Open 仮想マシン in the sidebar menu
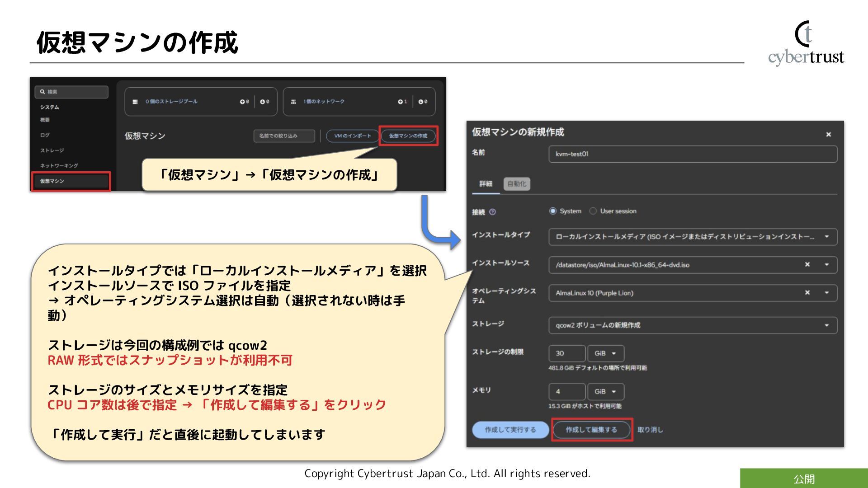 [x=71, y=181]
